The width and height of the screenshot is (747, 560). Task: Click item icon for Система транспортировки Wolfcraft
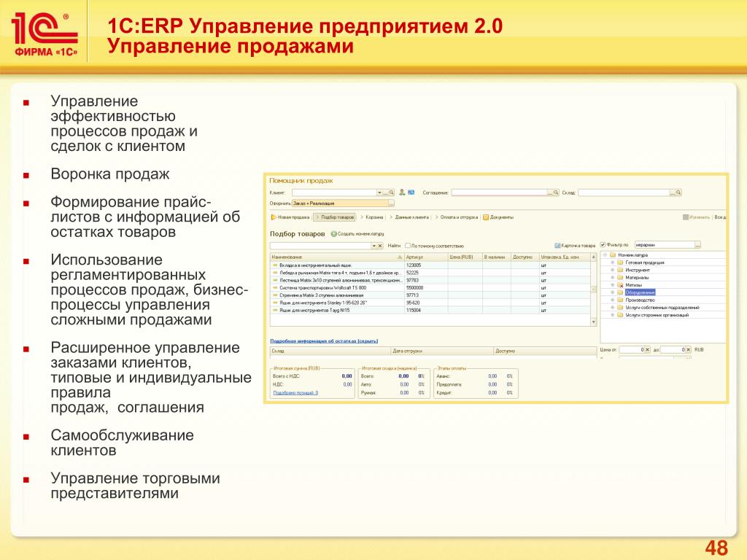point(275,287)
